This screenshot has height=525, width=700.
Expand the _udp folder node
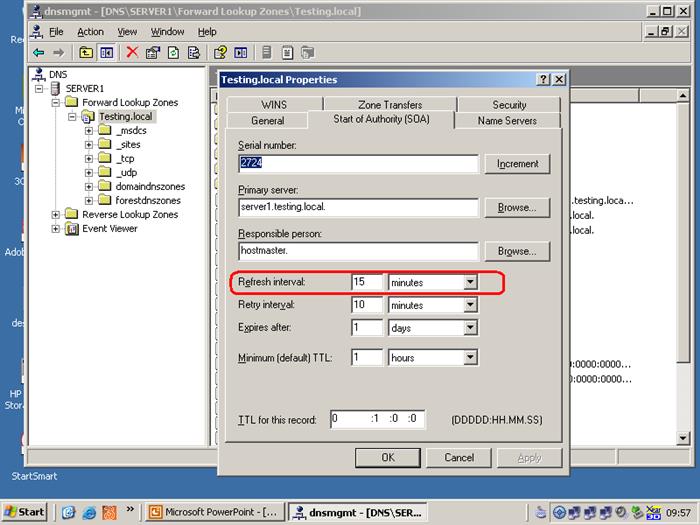coord(89,172)
